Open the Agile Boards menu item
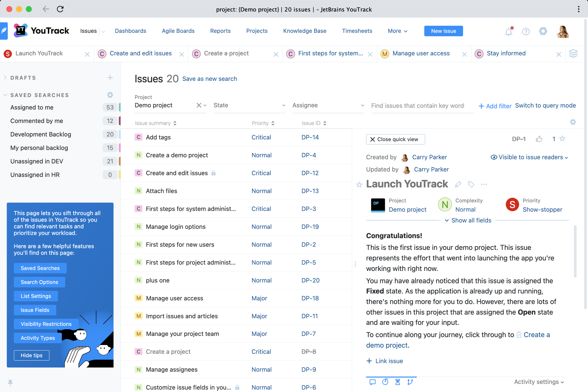 [178, 31]
